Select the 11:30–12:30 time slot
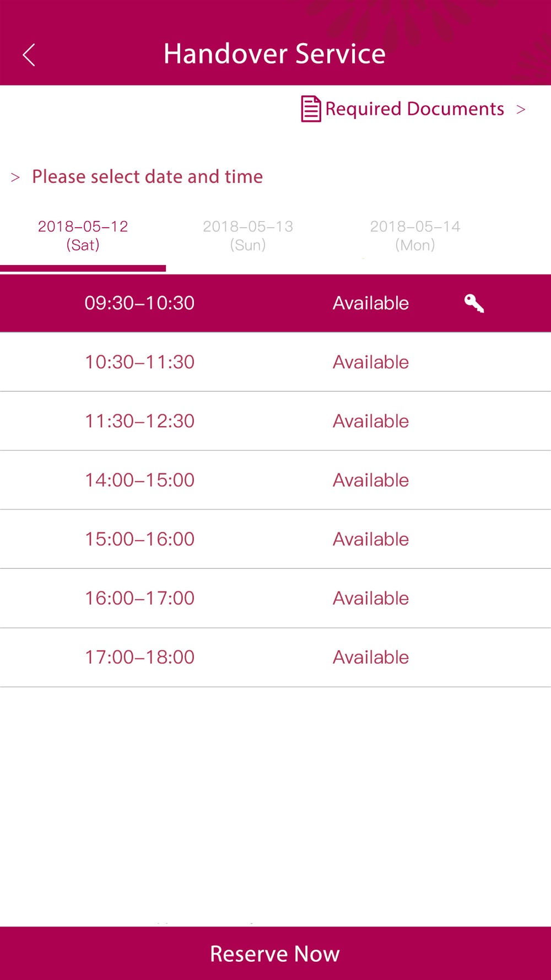 [275, 421]
